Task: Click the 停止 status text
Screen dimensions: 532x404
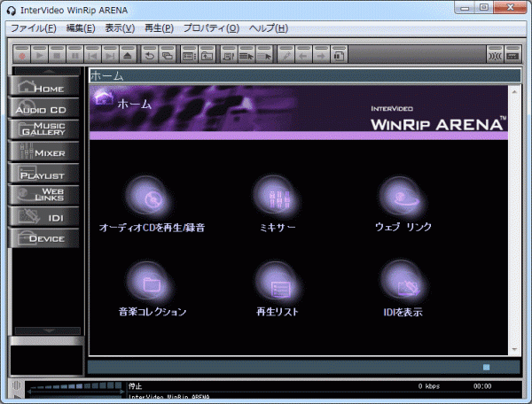Action: (x=136, y=386)
